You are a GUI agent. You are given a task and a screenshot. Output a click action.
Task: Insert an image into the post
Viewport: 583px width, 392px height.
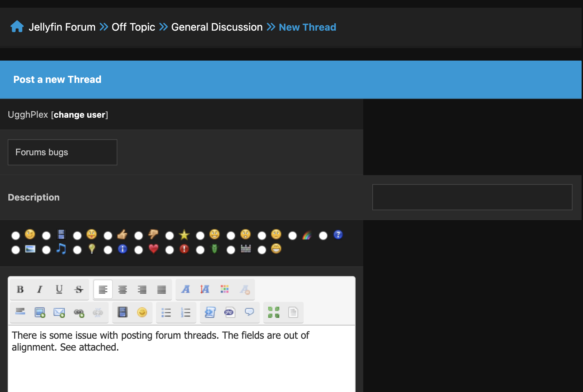click(x=40, y=312)
